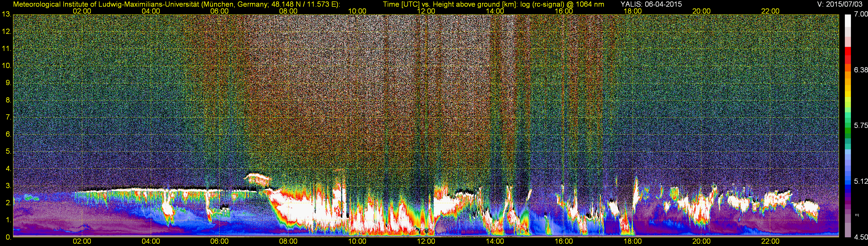The height and width of the screenshot is (246, 868).
Task: Click the 14:00 label on the top time axis
Action: click(495, 11)
